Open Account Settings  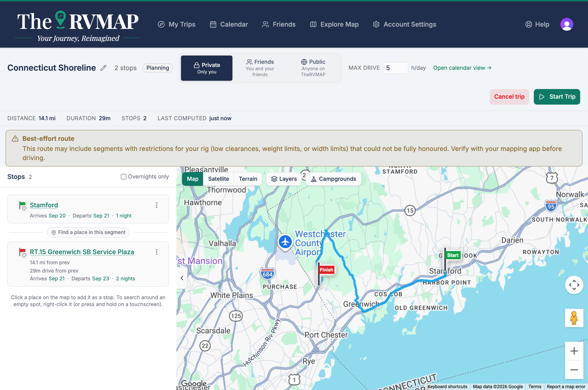pos(404,24)
